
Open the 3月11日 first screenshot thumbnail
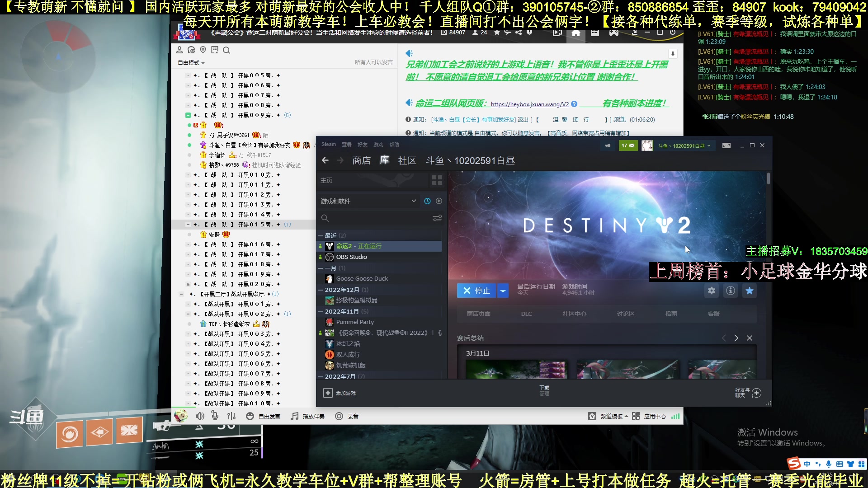pos(517,369)
